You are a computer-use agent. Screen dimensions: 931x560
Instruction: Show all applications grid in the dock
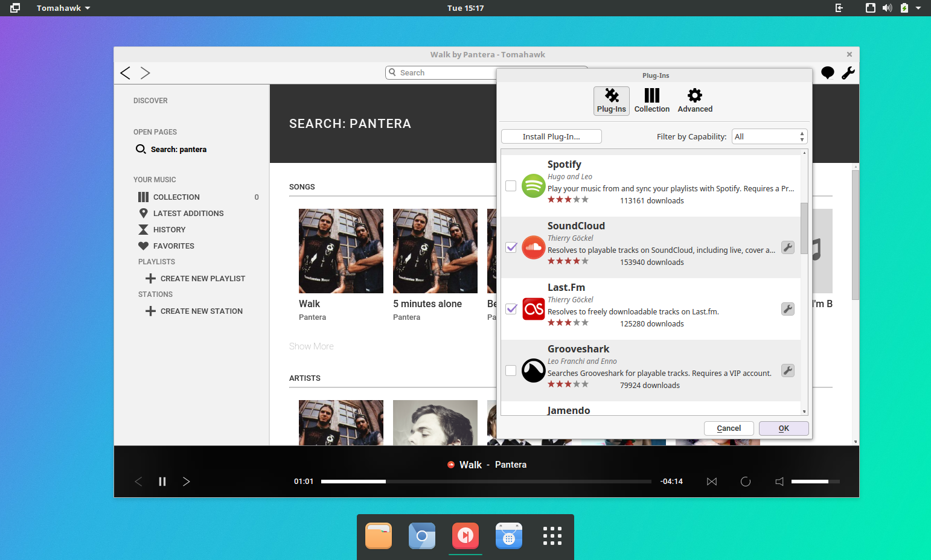(x=552, y=536)
